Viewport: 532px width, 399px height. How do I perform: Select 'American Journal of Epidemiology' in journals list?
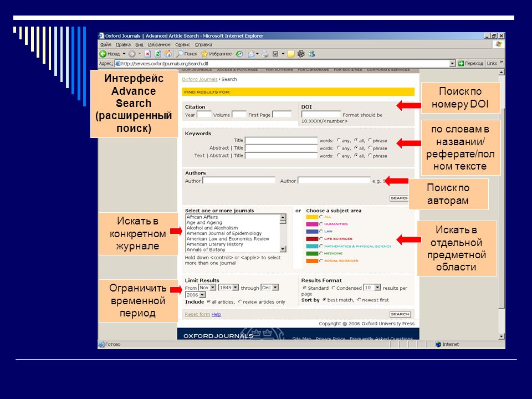tap(233, 233)
